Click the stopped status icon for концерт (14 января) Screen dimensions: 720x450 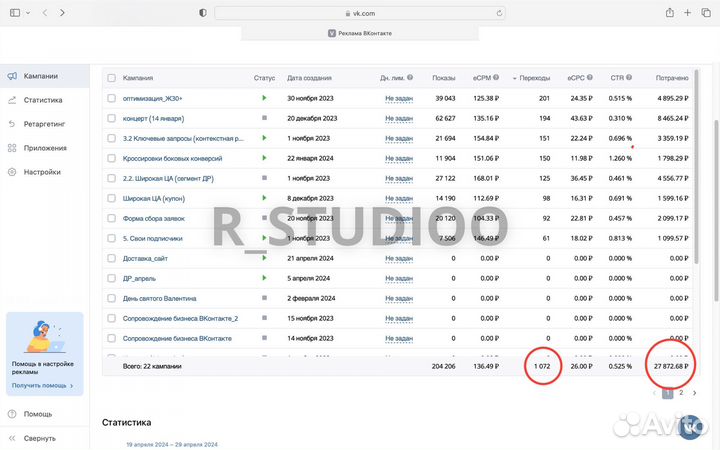click(264, 118)
